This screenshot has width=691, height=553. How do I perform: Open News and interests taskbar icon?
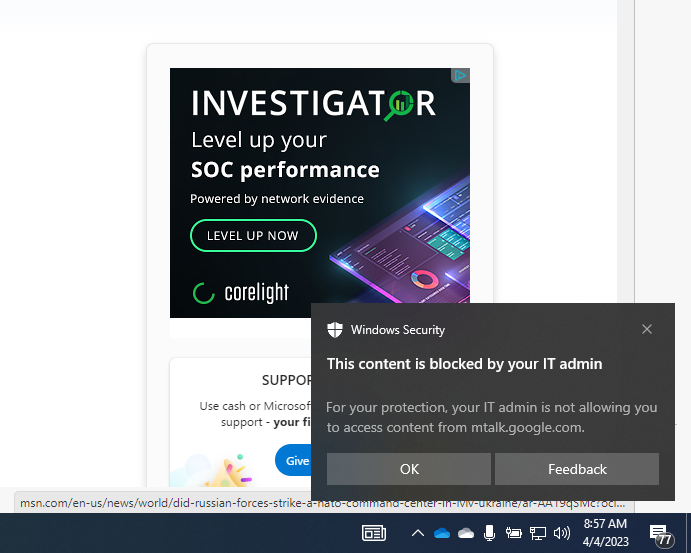374,533
